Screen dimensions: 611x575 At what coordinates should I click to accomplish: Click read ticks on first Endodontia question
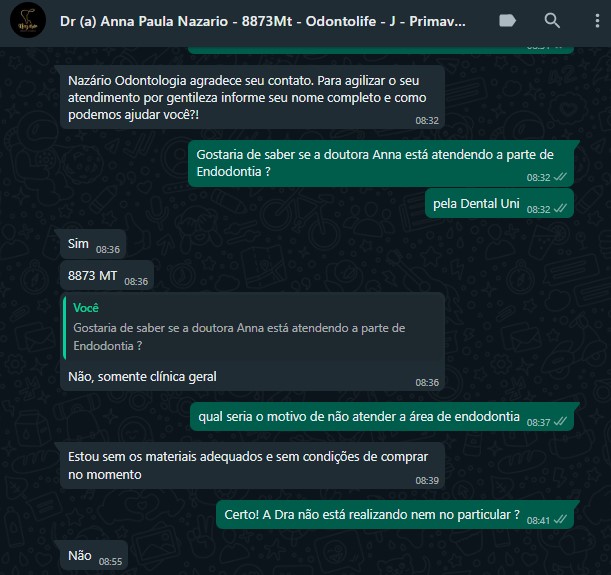pos(560,177)
